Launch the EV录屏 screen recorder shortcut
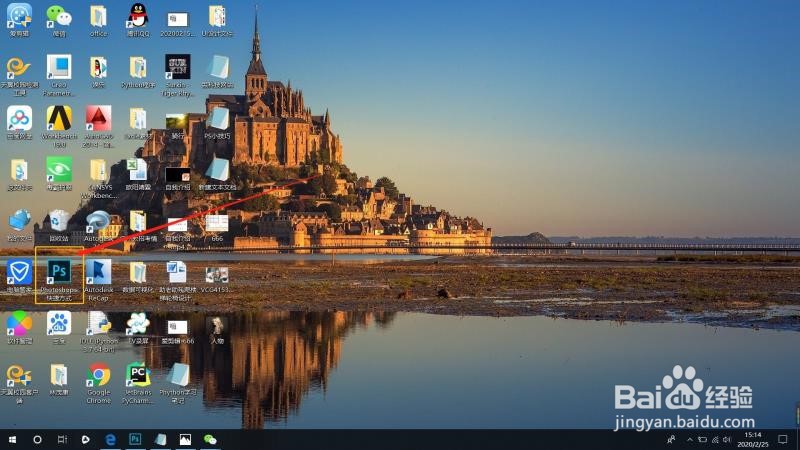The image size is (800, 450). (138, 328)
